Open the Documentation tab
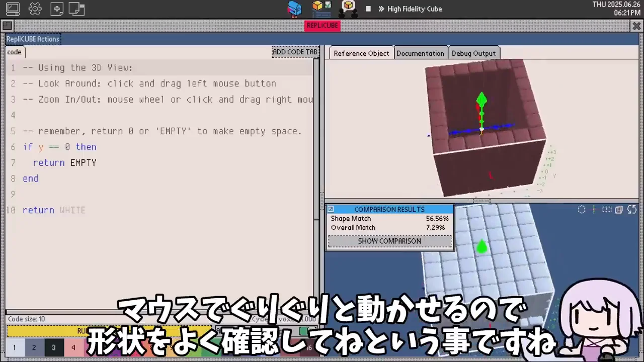 point(420,53)
